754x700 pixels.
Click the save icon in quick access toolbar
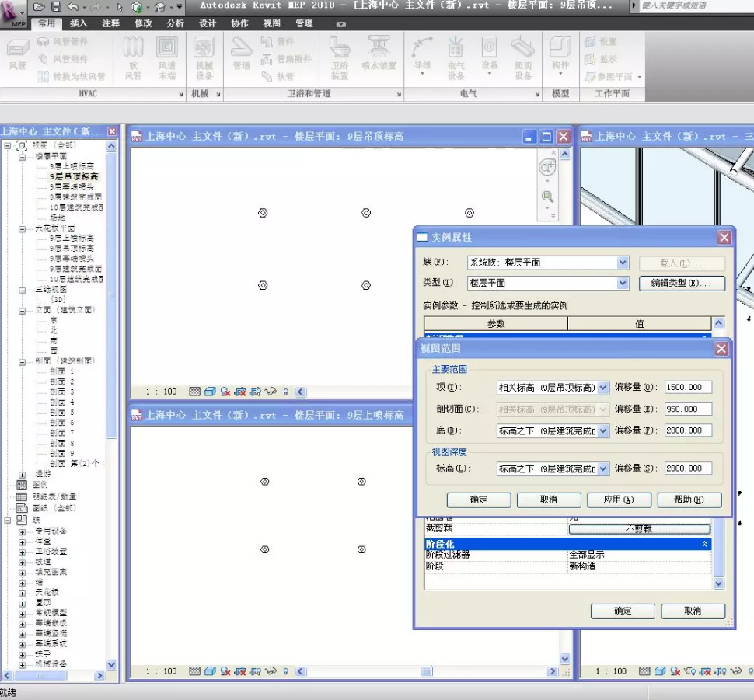pos(56,7)
